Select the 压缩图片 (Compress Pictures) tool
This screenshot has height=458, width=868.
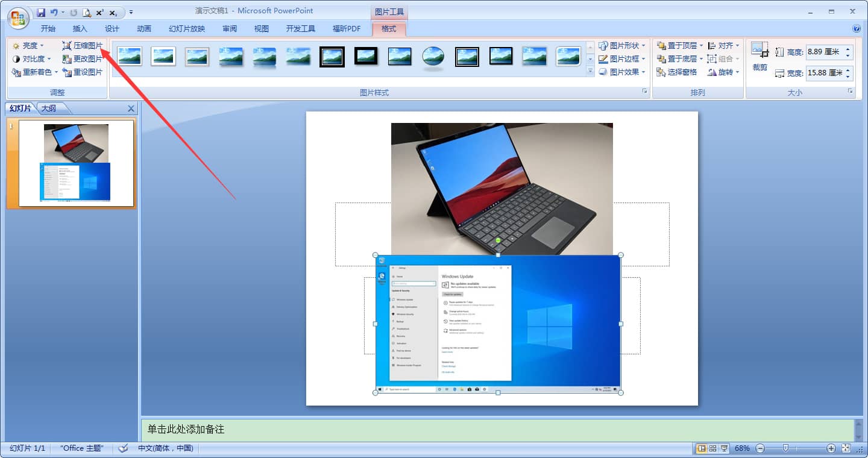click(83, 45)
